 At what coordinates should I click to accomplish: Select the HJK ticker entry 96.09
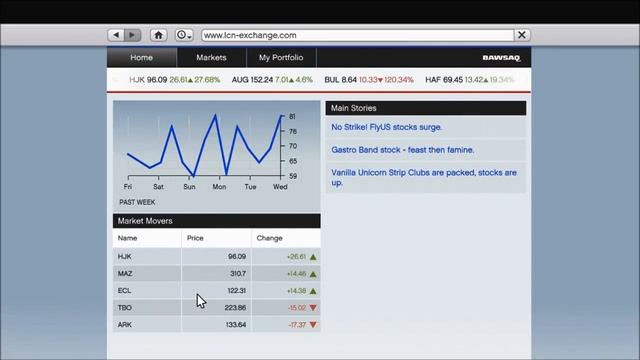pos(174,80)
